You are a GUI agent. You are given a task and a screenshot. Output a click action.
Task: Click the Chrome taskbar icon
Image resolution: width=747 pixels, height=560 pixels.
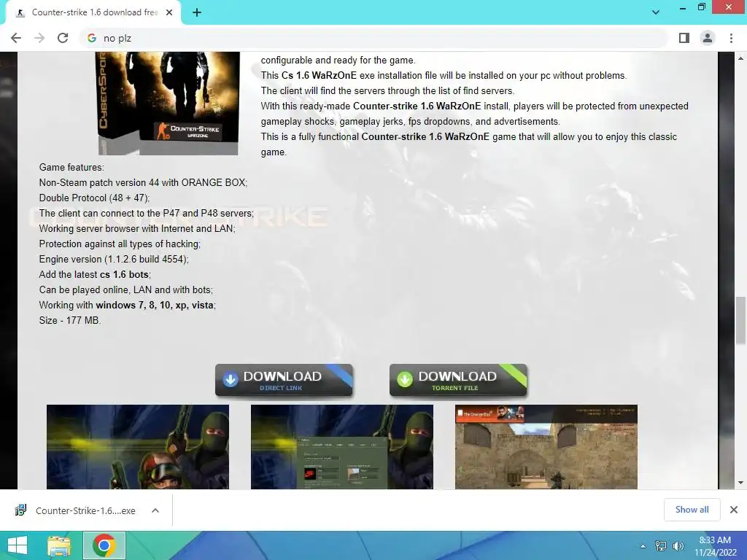104,545
